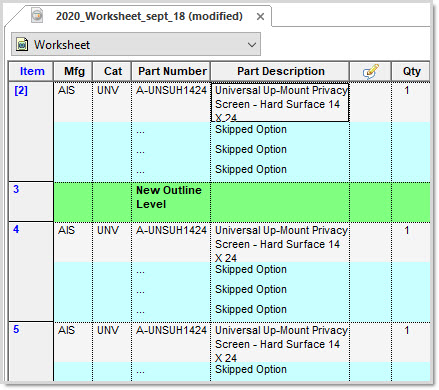The height and width of the screenshot is (390, 439).
Task: Click the Qty 1 cell in item 4
Action: coord(411,242)
